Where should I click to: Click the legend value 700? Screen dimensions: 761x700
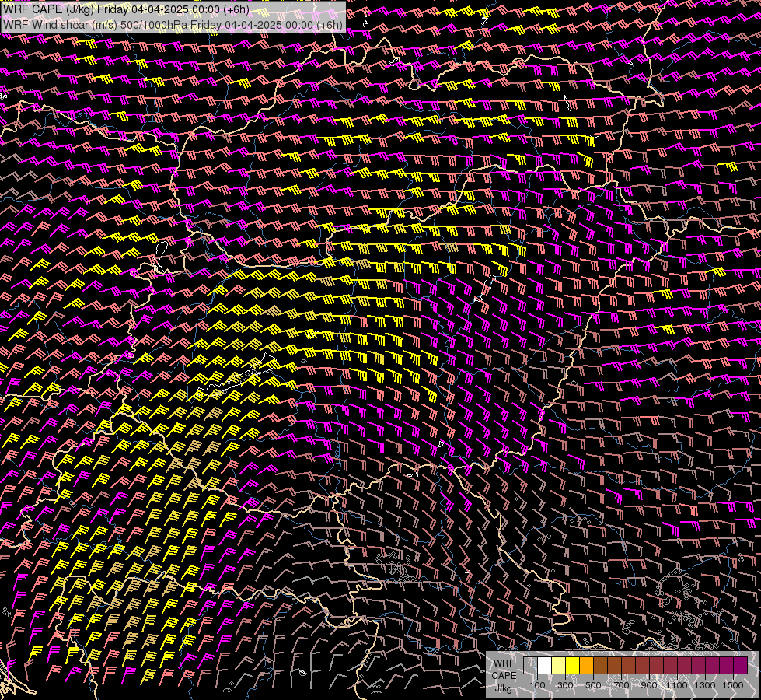[621, 685]
